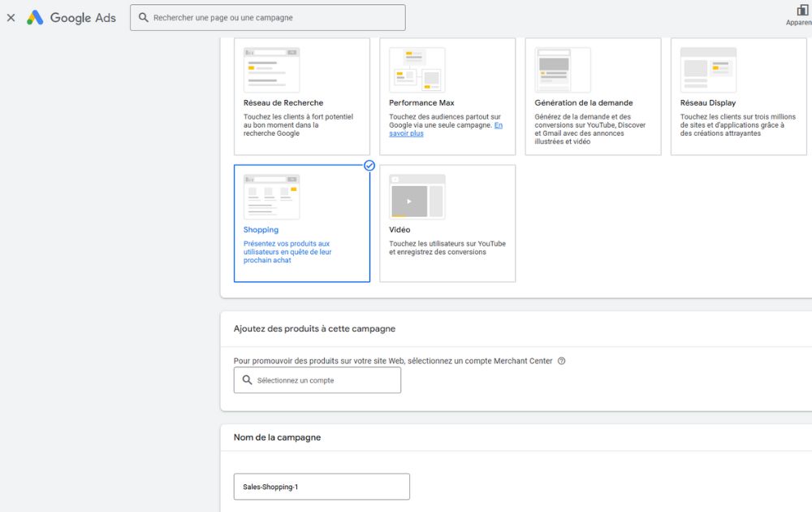The image size is (812, 512).
Task: Click the Nom de la campagne heading
Action: [x=277, y=437]
